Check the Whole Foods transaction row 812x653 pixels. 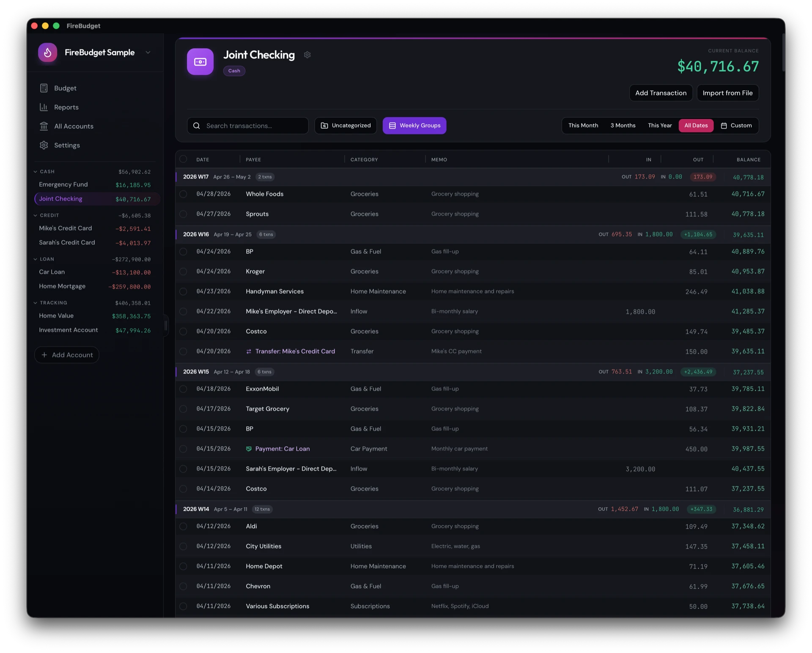(184, 194)
